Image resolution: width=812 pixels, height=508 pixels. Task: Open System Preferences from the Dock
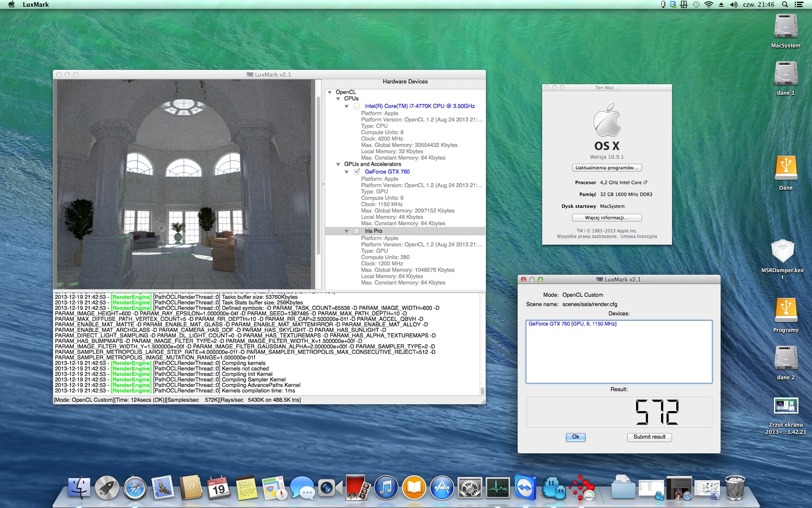pos(470,488)
